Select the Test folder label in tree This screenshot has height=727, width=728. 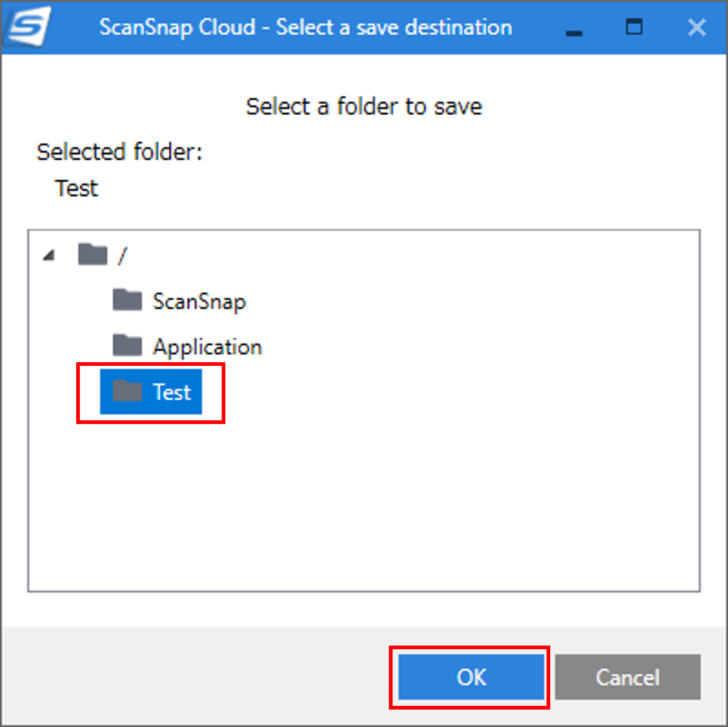pyautogui.click(x=172, y=392)
